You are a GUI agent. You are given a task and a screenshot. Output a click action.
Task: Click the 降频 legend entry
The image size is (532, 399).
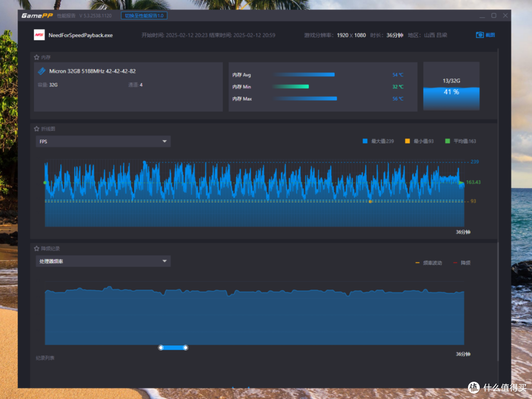pyautogui.click(x=462, y=263)
